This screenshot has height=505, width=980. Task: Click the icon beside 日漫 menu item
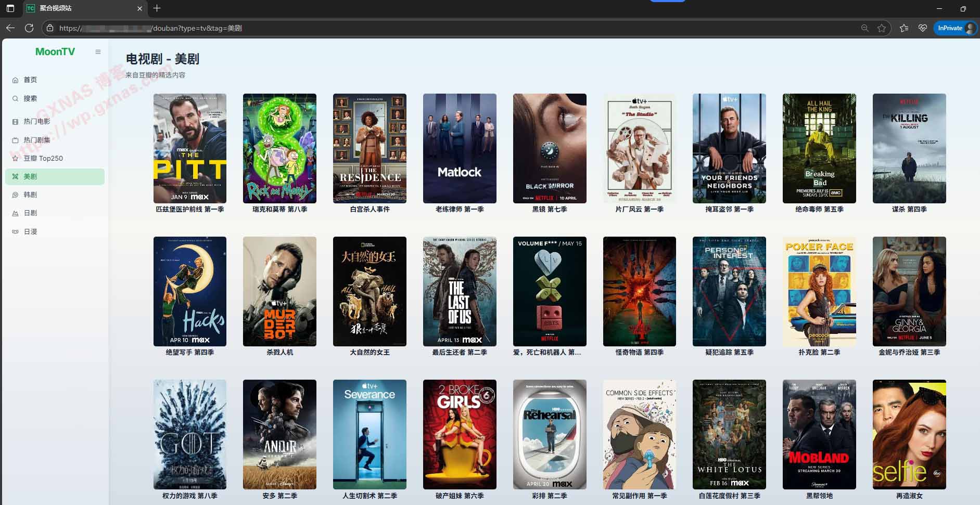point(15,232)
